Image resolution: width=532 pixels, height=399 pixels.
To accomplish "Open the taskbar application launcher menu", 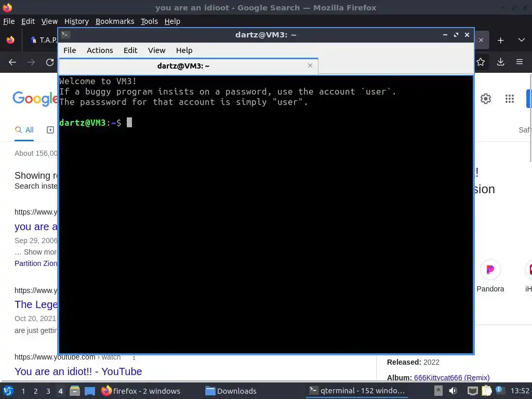I will [x=8, y=391].
